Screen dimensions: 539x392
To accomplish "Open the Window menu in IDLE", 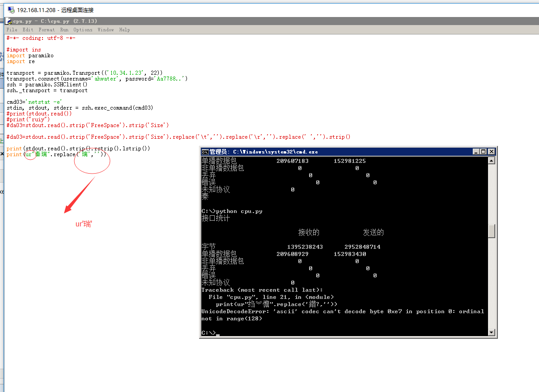I will tap(106, 30).
